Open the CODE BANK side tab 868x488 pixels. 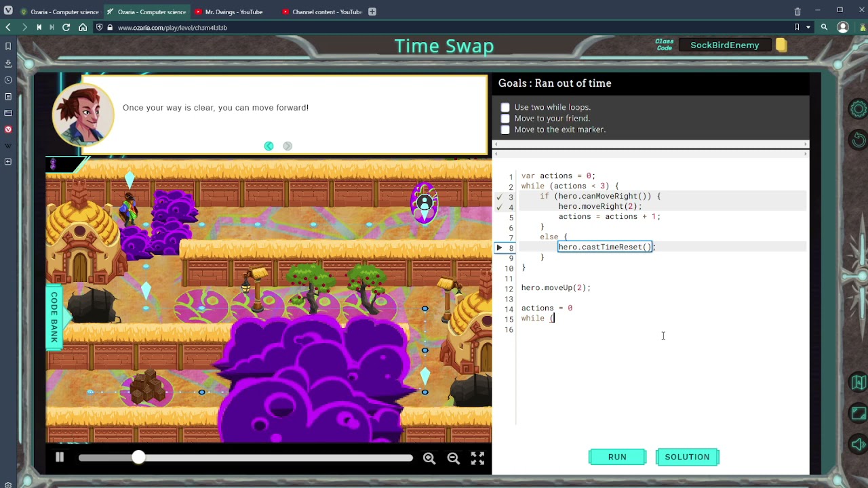tap(54, 317)
